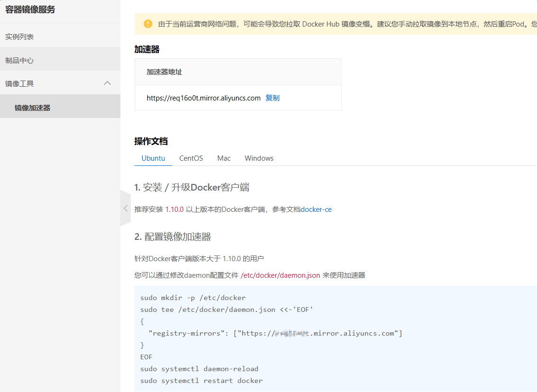Image resolution: width=537 pixels, height=392 pixels.
Task: Collapse the sidebar using the left arrow handle
Action: click(x=125, y=208)
